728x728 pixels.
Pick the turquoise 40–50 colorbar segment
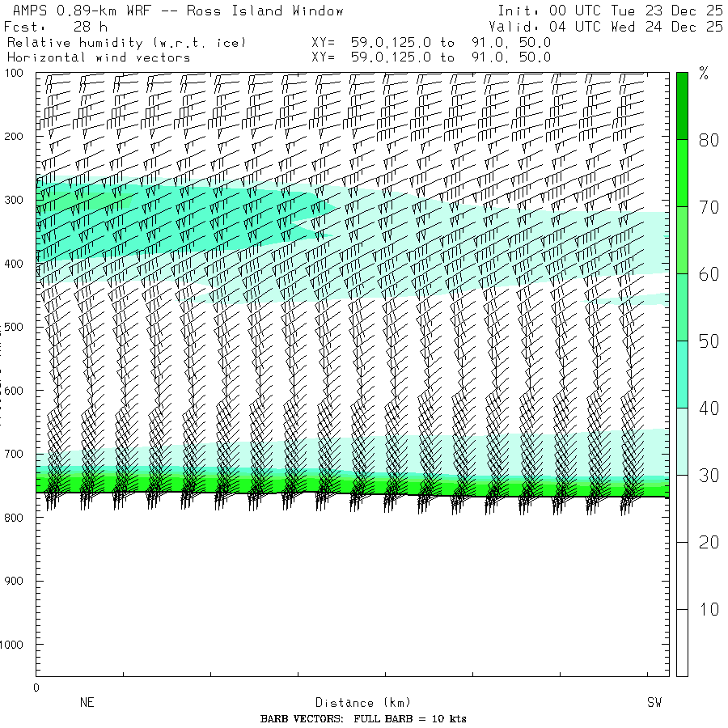pyautogui.click(x=682, y=374)
